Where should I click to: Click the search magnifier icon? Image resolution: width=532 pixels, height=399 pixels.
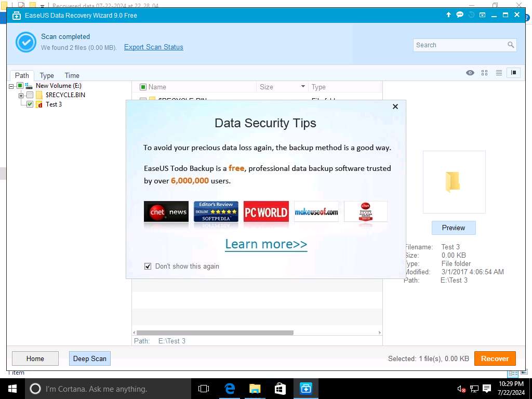tap(511, 45)
